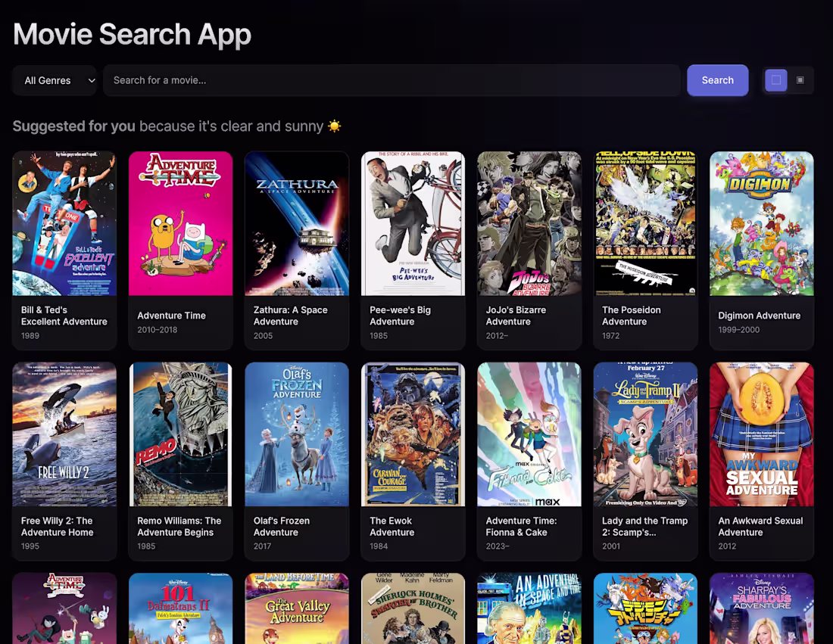Open the All Genres dropdown

coord(55,81)
